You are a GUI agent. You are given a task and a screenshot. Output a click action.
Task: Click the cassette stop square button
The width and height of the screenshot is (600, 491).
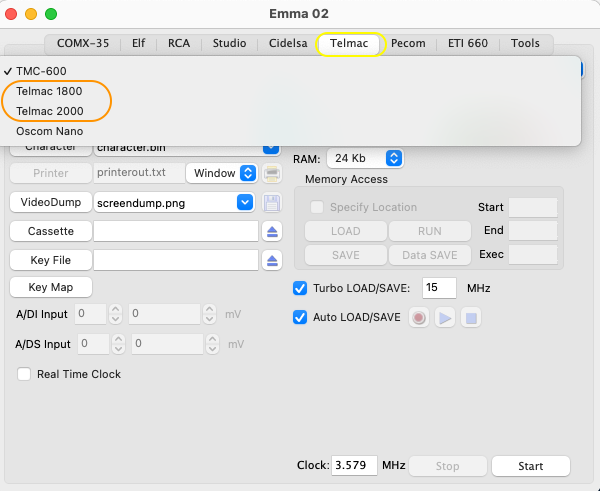[x=471, y=318]
